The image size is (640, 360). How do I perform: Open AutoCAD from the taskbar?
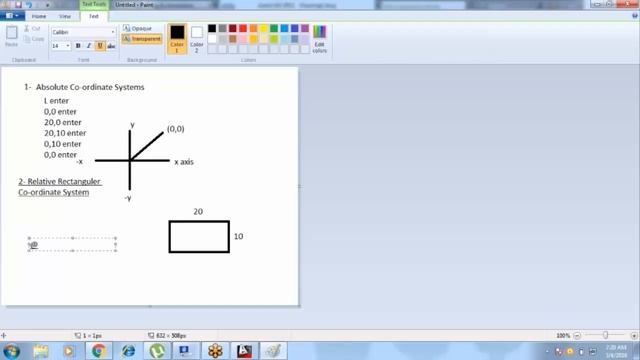click(244, 351)
